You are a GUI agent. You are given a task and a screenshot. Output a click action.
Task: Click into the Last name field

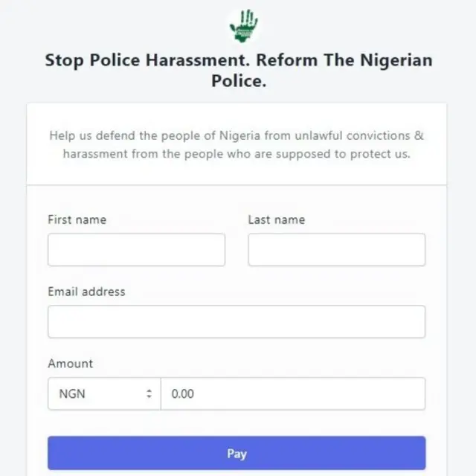pyautogui.click(x=336, y=250)
